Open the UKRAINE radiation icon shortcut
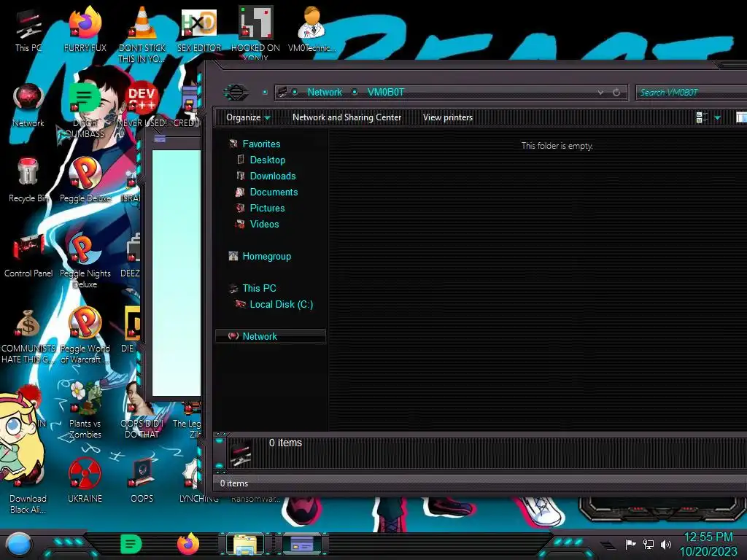 click(x=85, y=481)
